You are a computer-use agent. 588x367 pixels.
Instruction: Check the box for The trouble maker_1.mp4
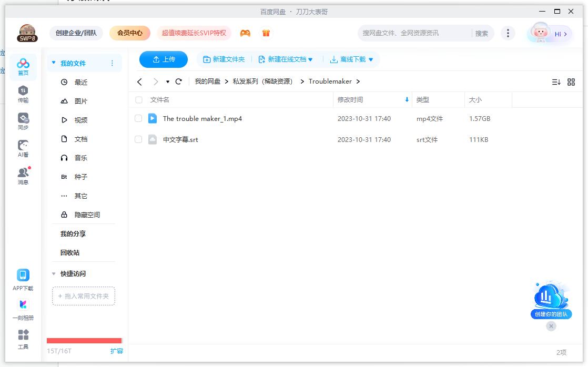[138, 118]
